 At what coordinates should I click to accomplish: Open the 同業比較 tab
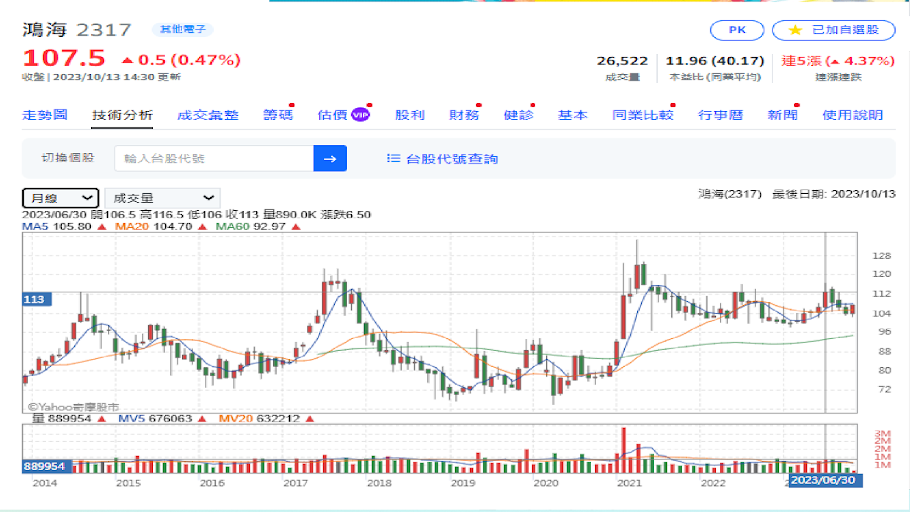[x=642, y=115]
